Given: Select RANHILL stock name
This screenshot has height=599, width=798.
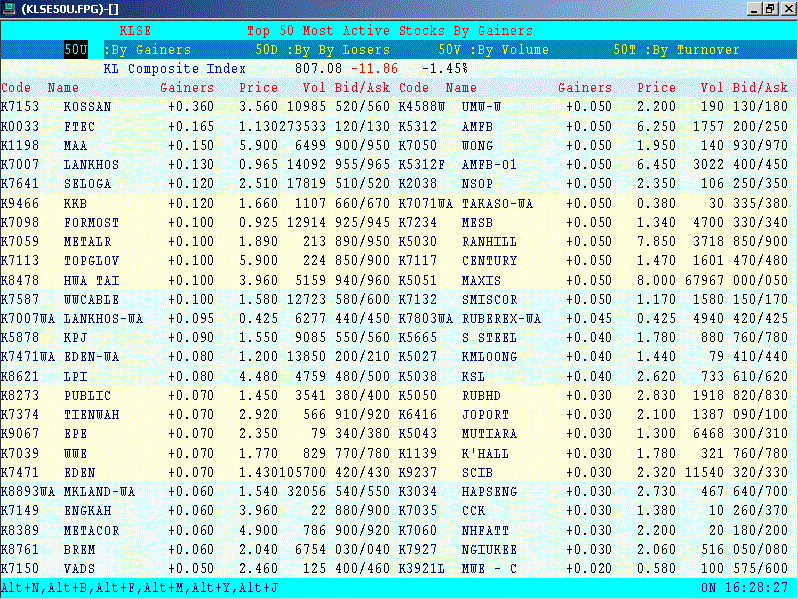Looking at the screenshot, I should click(489, 242).
